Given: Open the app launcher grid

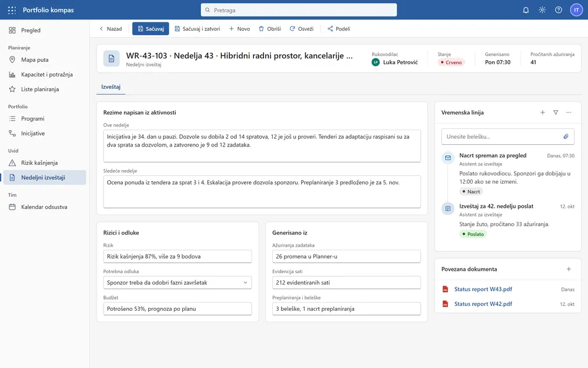Looking at the screenshot, I should (x=12, y=10).
